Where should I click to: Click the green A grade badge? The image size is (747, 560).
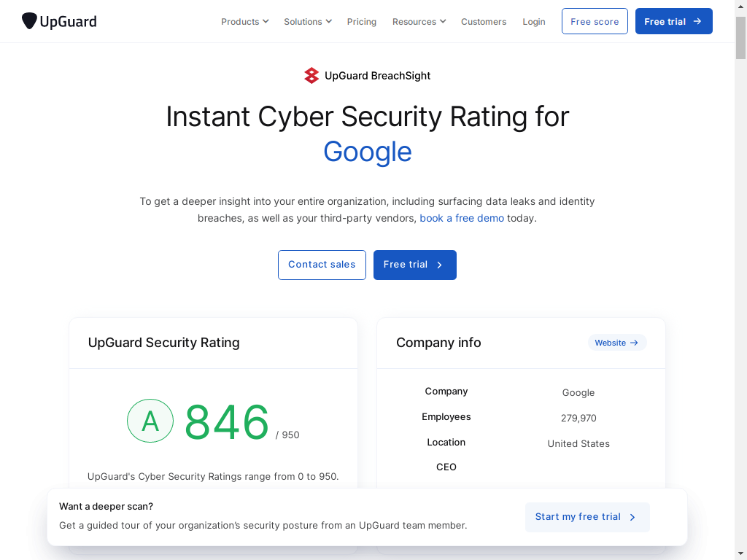coord(150,421)
